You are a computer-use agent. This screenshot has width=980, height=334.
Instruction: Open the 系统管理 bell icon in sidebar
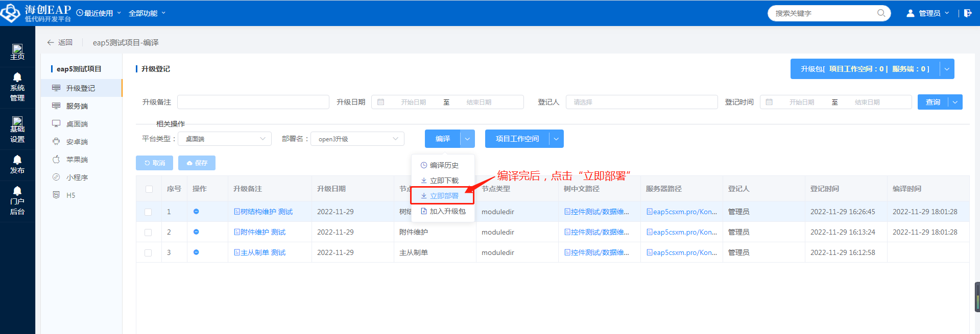coord(17,78)
